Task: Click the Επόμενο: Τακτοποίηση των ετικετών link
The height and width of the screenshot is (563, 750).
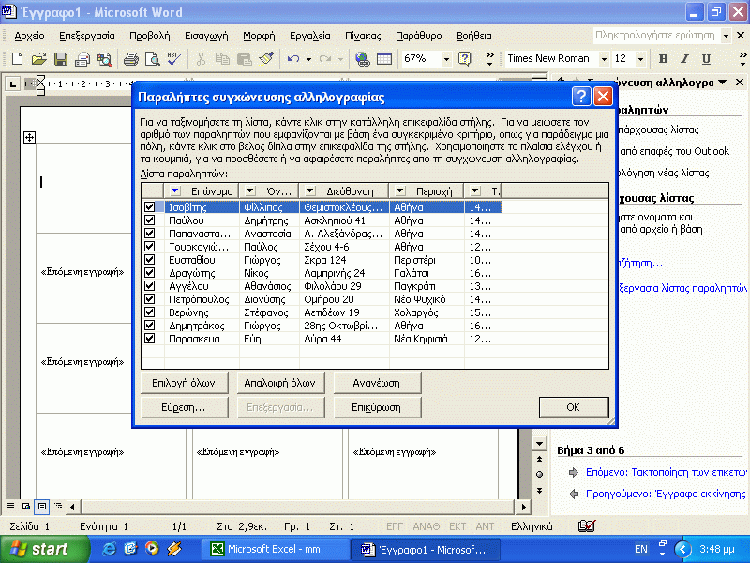Action: [666, 472]
